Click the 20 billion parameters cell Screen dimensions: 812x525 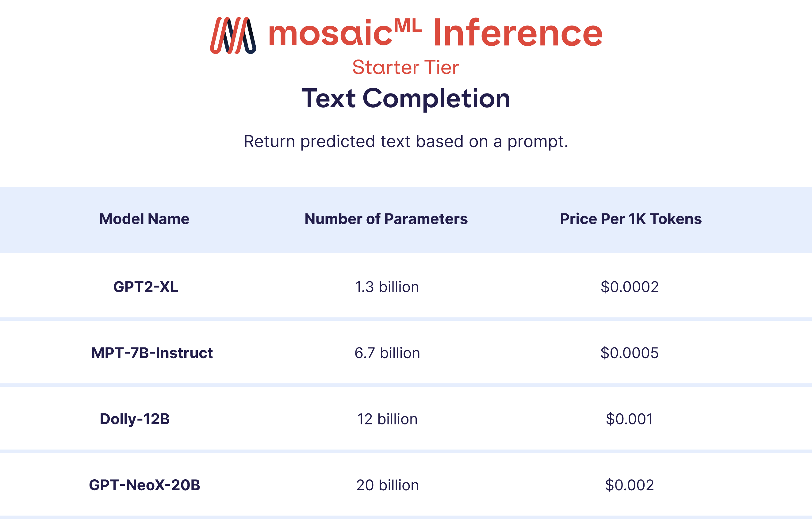click(388, 485)
